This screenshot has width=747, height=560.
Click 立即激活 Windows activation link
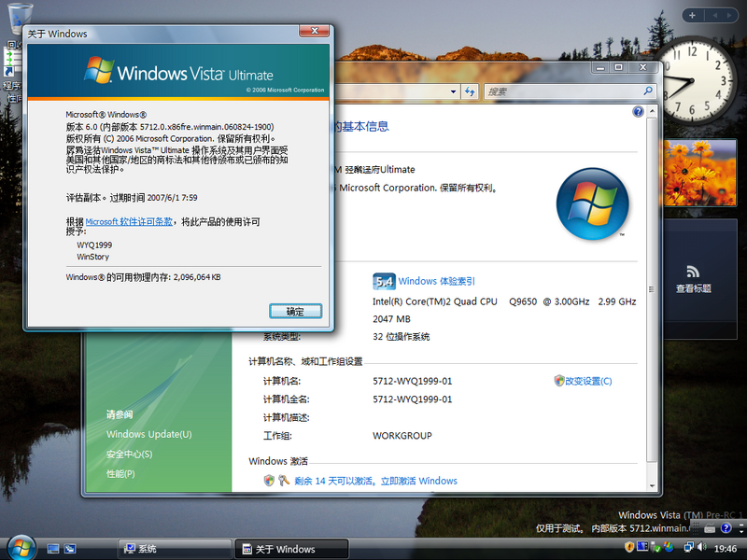(418, 481)
